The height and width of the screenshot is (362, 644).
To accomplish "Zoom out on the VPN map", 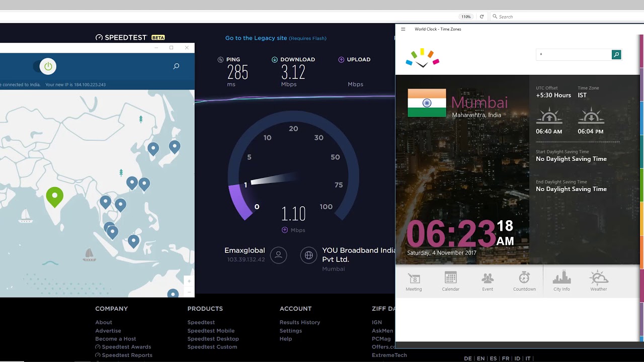I will (x=189, y=292).
